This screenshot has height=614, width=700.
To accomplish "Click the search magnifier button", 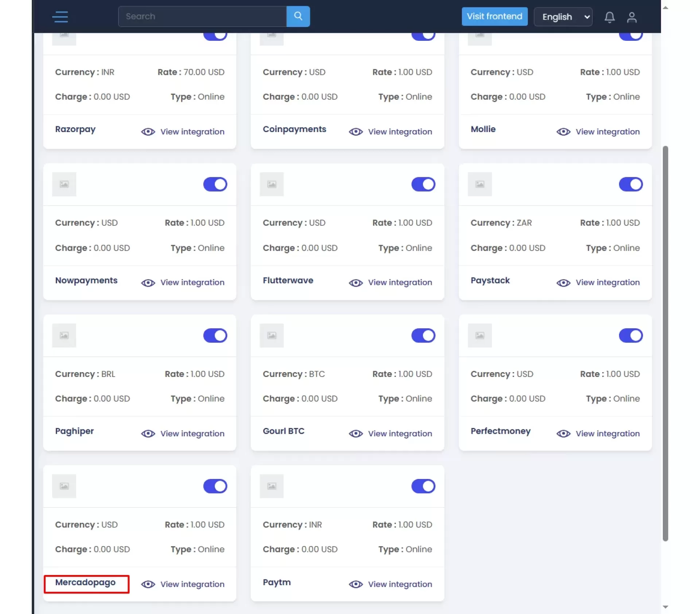I will 298,16.
